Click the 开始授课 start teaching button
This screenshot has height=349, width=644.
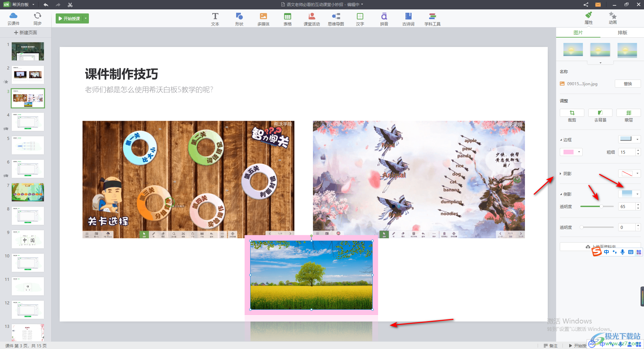coord(69,18)
